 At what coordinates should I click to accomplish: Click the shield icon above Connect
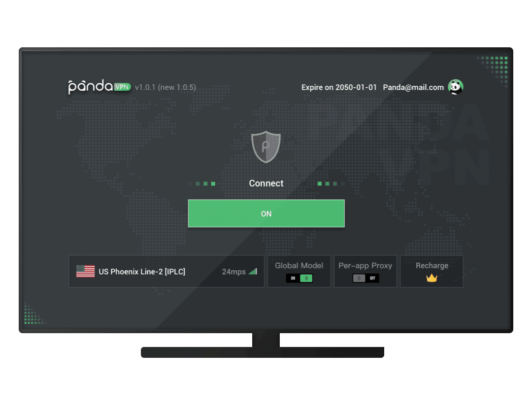266,147
